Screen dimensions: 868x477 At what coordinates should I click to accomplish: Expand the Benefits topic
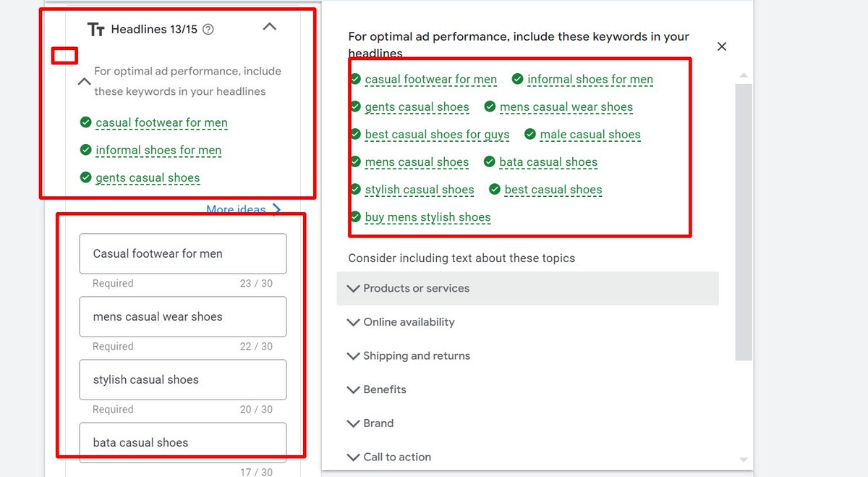pyautogui.click(x=527, y=389)
